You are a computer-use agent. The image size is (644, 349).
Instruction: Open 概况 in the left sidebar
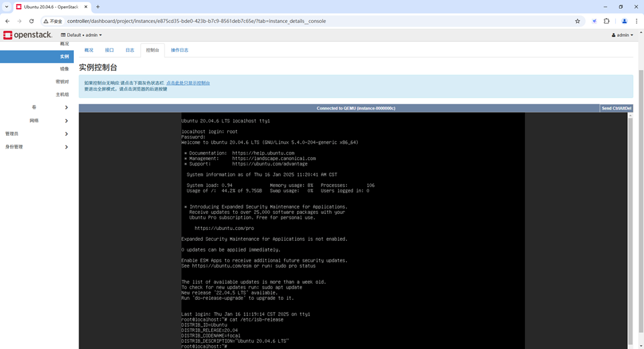[x=65, y=44]
